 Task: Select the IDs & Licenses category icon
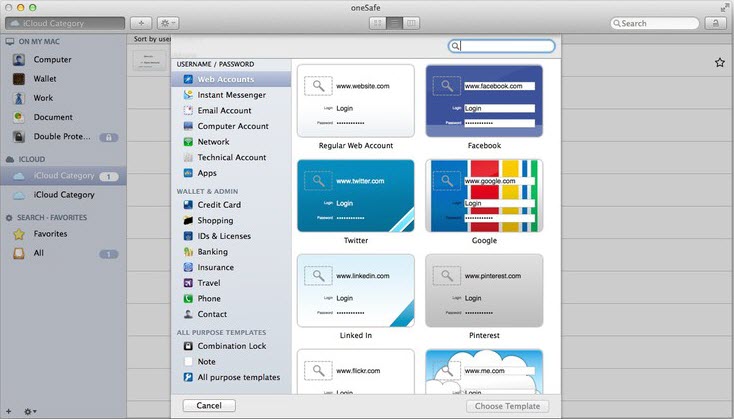coord(188,236)
